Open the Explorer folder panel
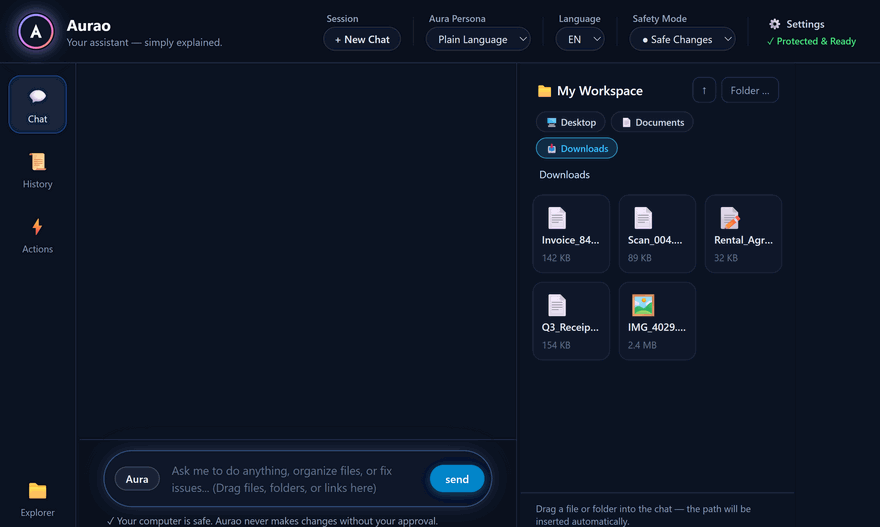This screenshot has width=880, height=527. tap(38, 499)
